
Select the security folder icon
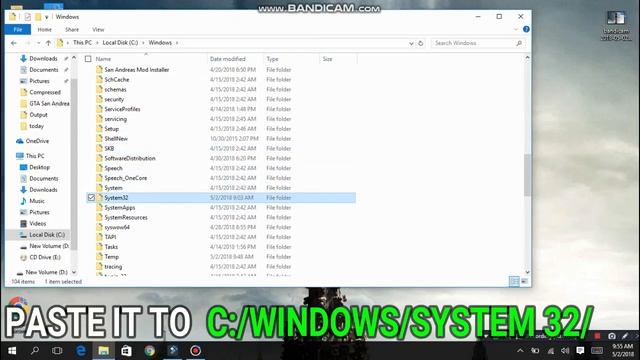(99, 99)
